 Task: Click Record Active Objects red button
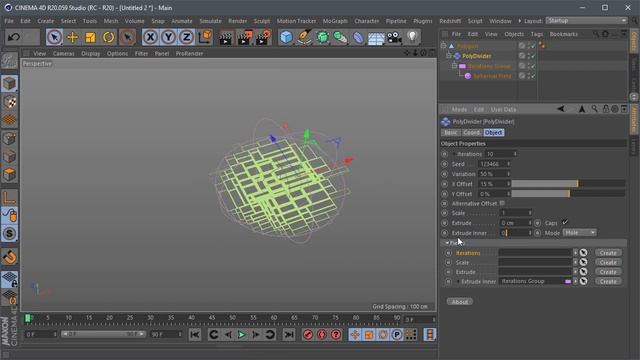click(x=308, y=335)
